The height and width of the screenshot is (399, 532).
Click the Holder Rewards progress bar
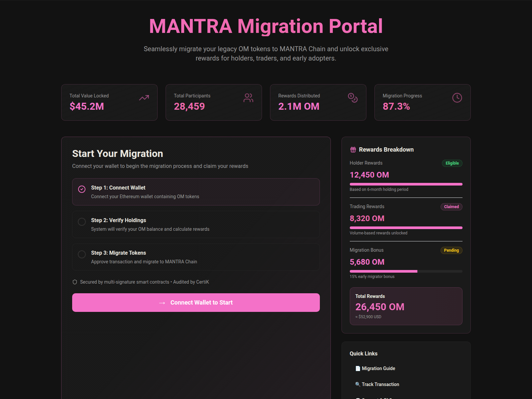406,184
